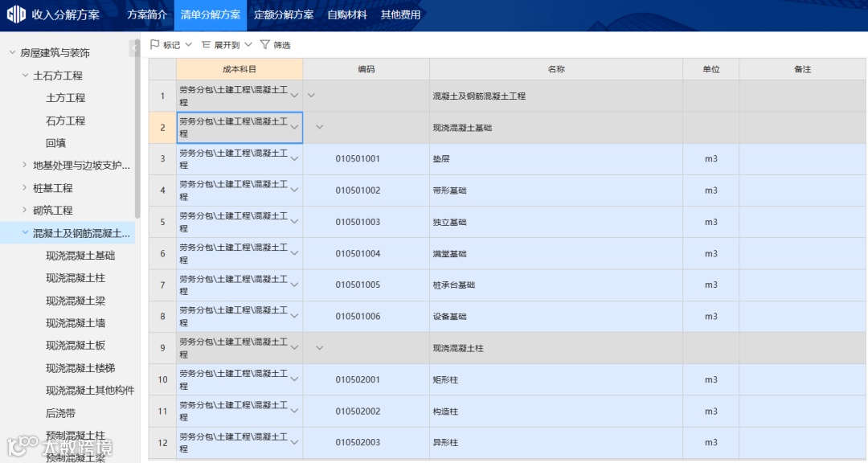Open 其他费用 tab
The height and width of the screenshot is (463, 868).
400,15
